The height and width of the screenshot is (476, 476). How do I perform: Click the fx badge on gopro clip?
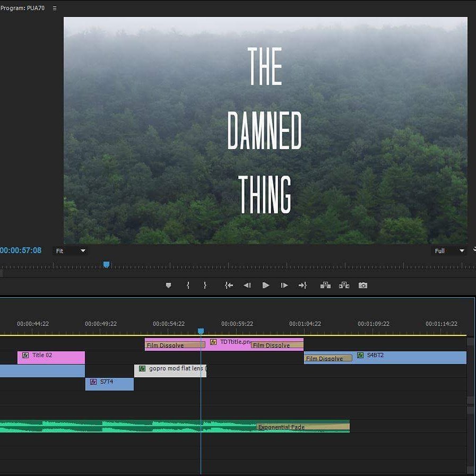point(142,368)
